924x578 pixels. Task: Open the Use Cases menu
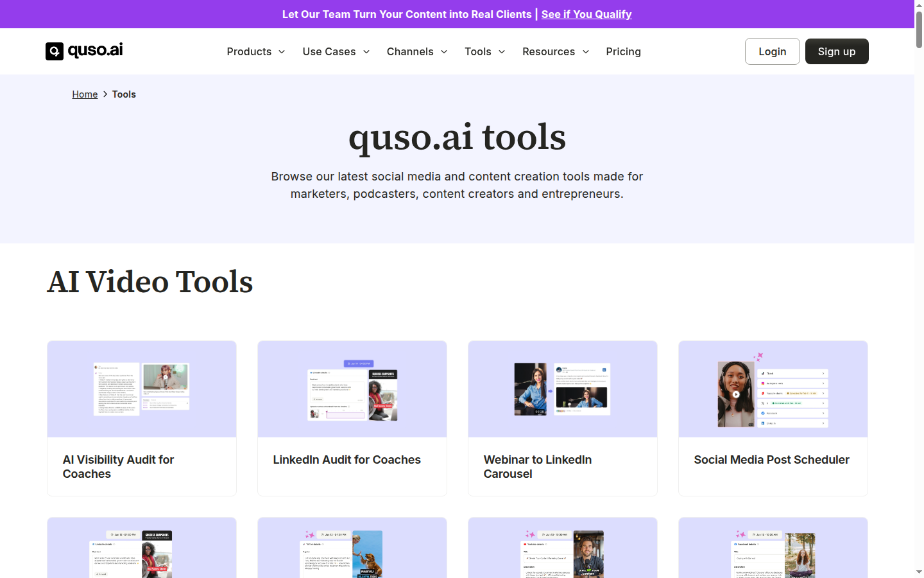coord(329,51)
